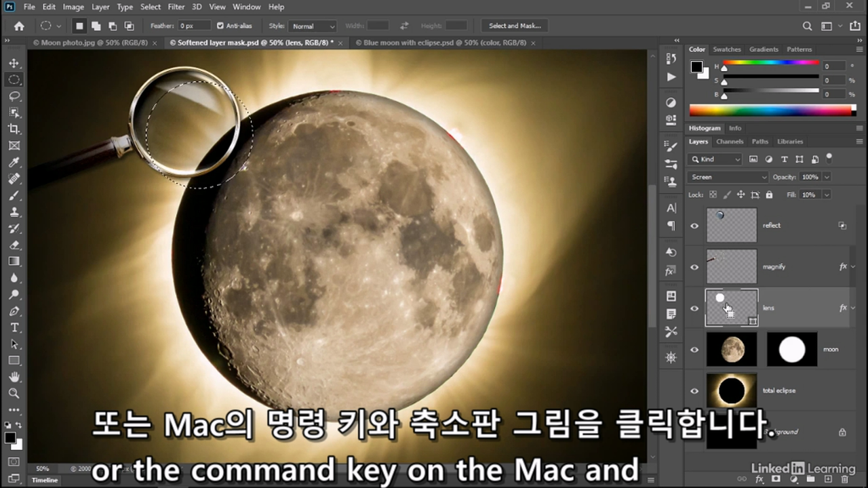868x488 pixels.
Task: Choose Subtract from selection mode icon
Action: (112, 26)
